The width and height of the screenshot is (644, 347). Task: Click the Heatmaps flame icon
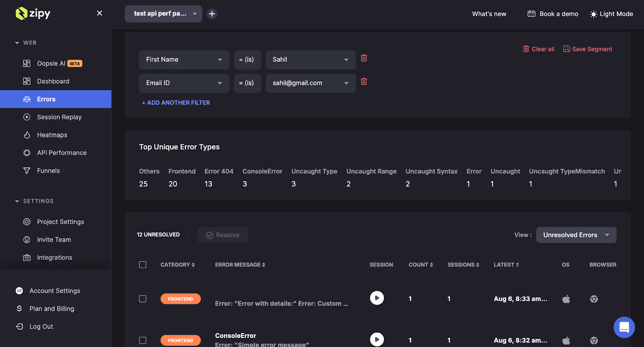pos(27,135)
